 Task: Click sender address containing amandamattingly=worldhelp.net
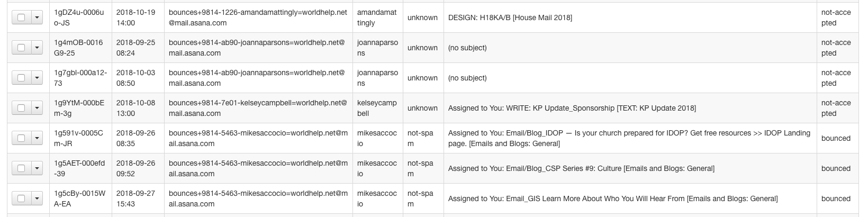258,17
